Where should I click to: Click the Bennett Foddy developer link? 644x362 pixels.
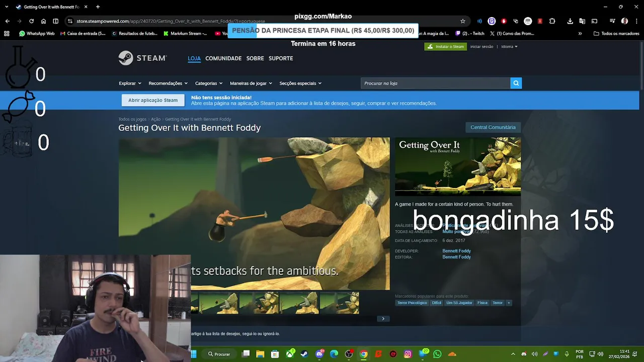click(x=456, y=251)
